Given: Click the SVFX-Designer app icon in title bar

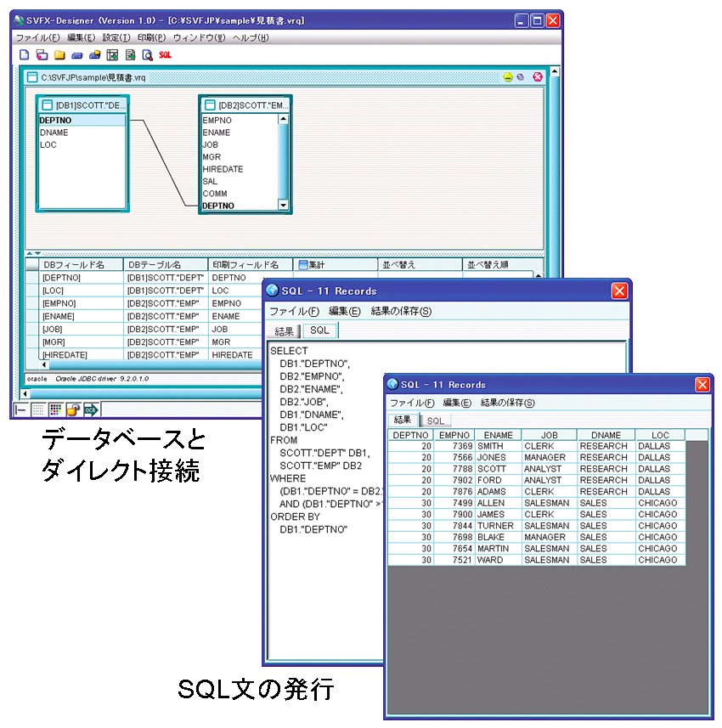Looking at the screenshot, I should point(19,20).
